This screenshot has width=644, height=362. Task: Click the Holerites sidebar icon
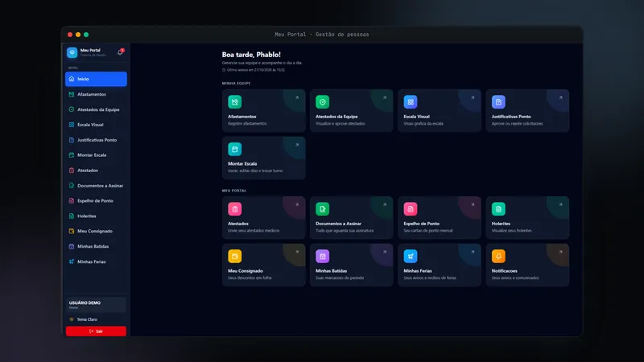72,216
